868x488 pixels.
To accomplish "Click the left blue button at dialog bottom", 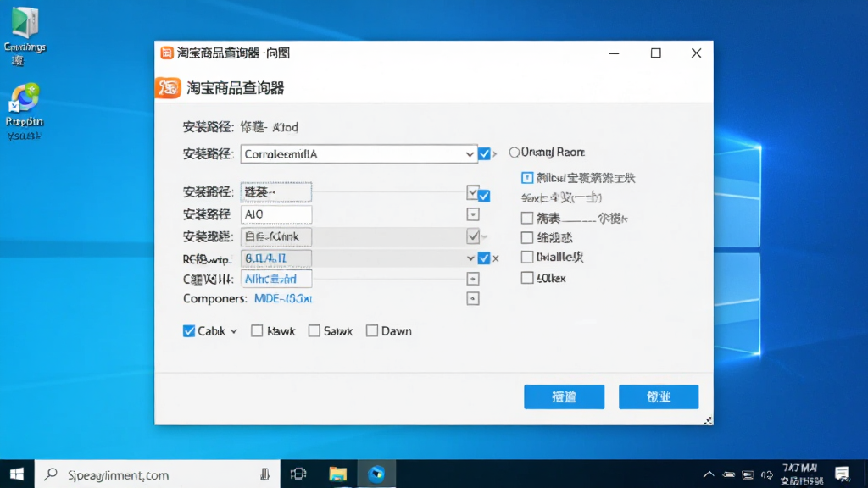I will point(564,396).
